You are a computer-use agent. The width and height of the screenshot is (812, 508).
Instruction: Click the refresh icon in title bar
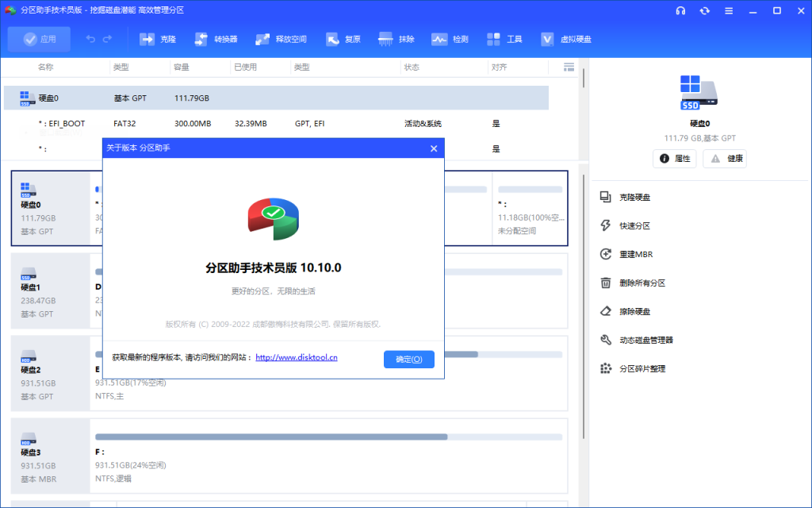[x=705, y=10]
